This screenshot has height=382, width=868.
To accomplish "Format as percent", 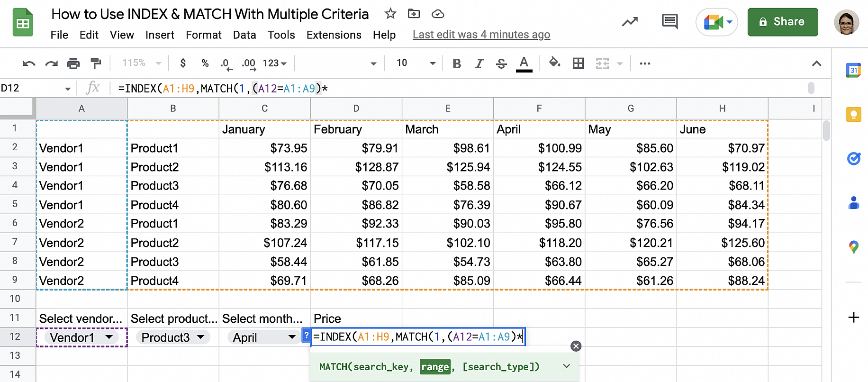I will coord(205,63).
